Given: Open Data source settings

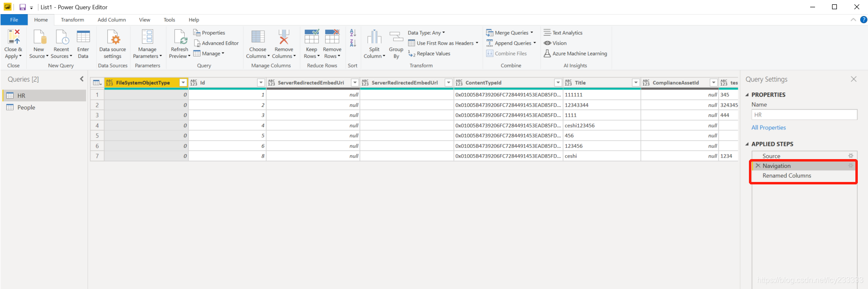Looking at the screenshot, I should (x=113, y=37).
